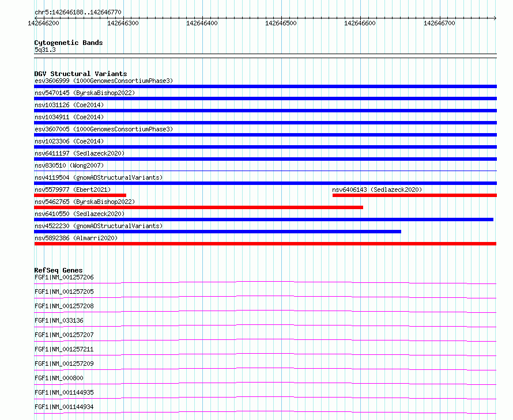
Task: Click the short red bar under nsv5579977
Action: point(80,195)
